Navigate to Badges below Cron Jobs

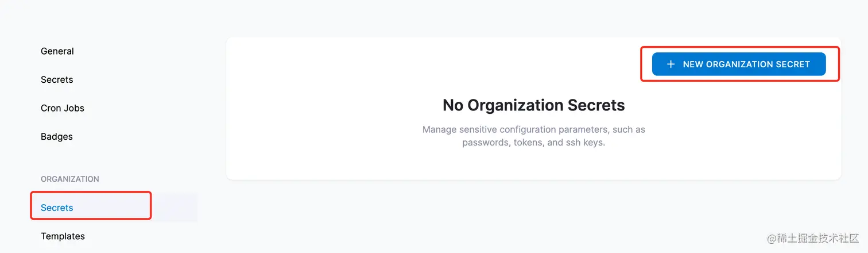(x=57, y=137)
